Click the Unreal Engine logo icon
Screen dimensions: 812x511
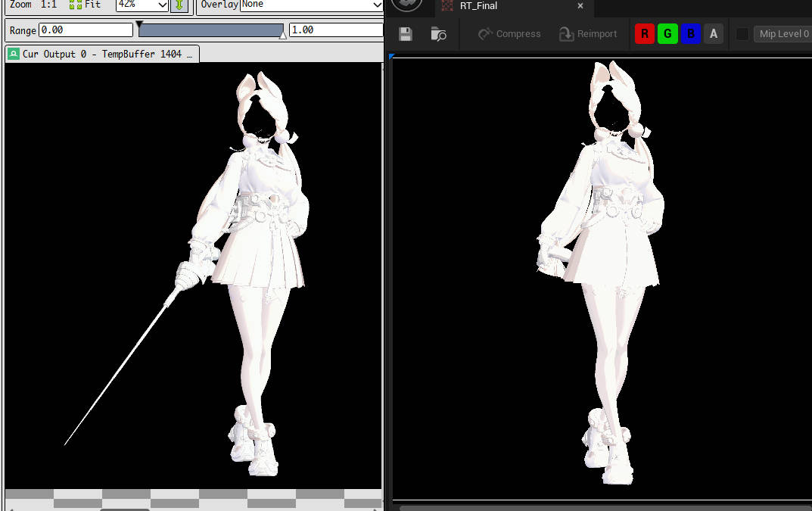407,4
